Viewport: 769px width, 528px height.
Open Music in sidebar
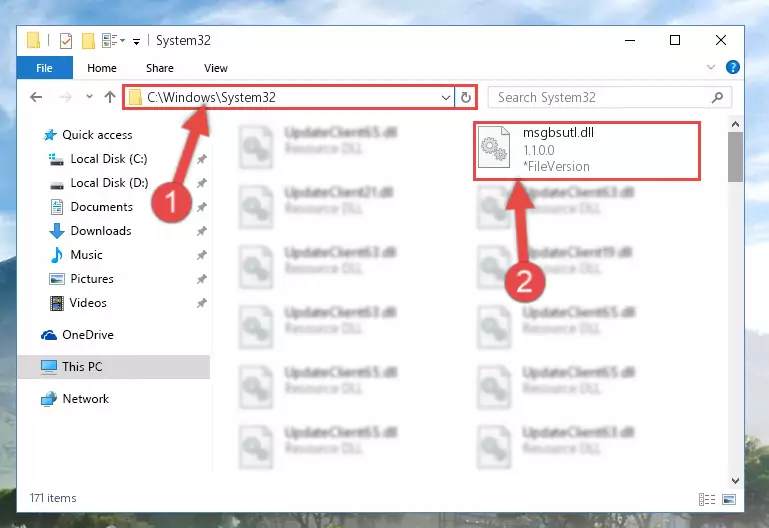coord(77,255)
